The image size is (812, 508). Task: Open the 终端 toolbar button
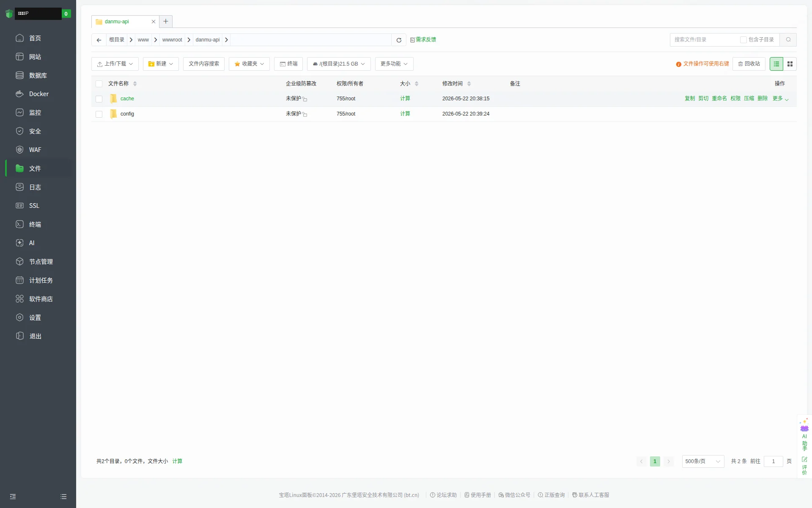(x=288, y=64)
